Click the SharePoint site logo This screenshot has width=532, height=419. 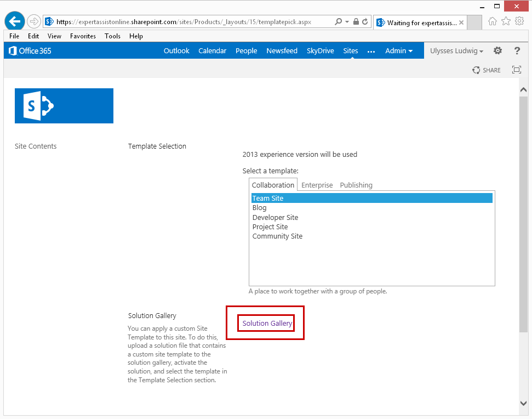(x=64, y=106)
